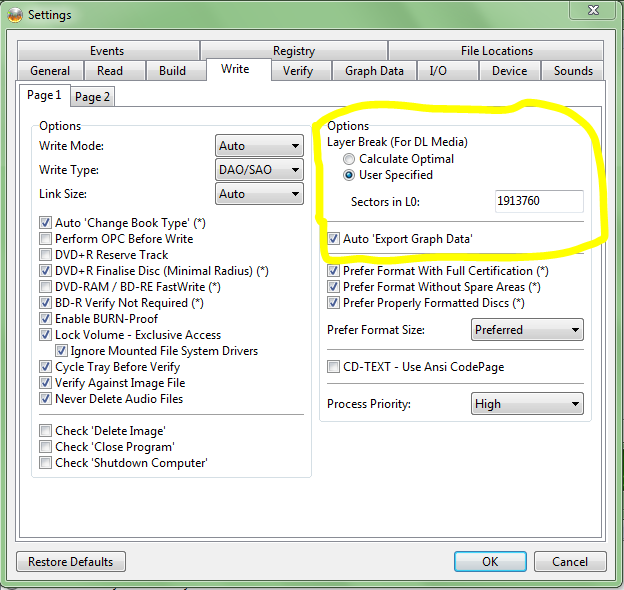This screenshot has height=590, width=624.
Task: Open the Prefer Format Size dropdown
Action: pos(527,330)
